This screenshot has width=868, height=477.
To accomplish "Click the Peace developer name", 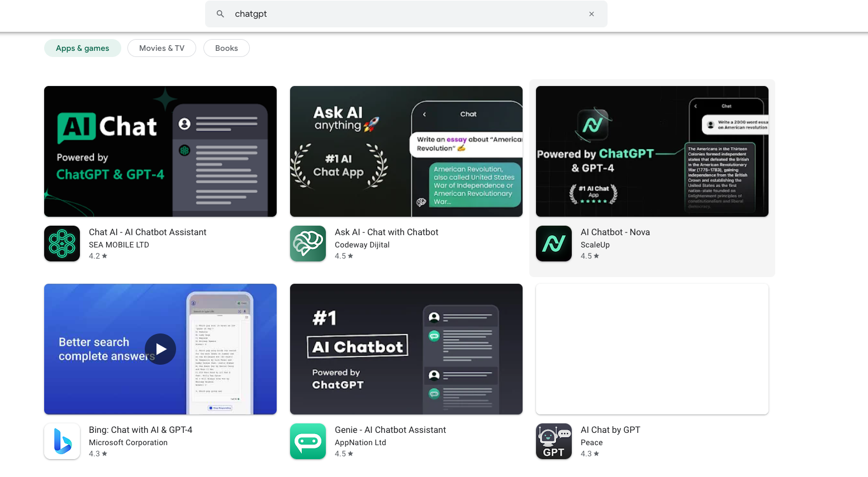I will tap(591, 442).
